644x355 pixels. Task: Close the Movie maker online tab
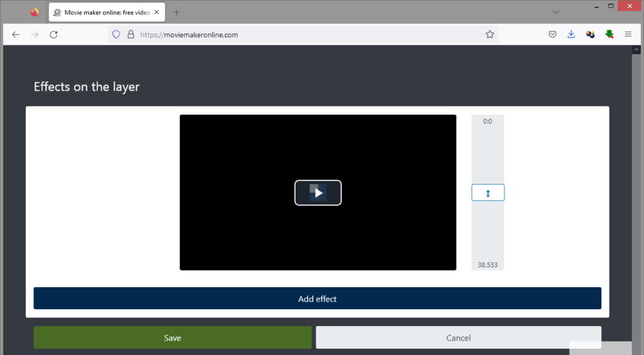coord(157,13)
